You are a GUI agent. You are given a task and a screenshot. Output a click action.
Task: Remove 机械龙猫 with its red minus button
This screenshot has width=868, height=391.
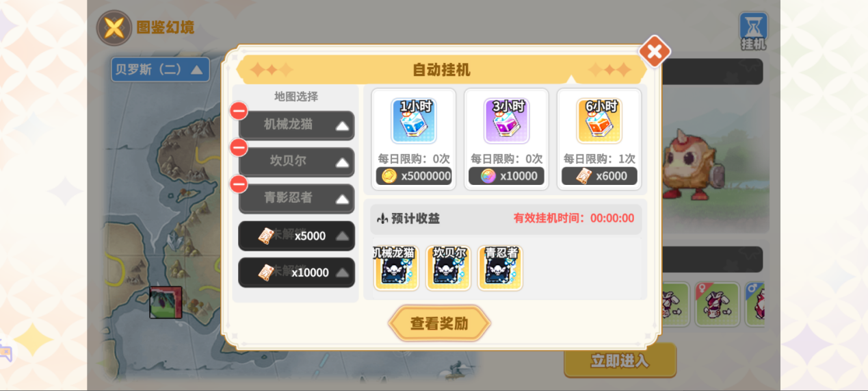point(239,110)
